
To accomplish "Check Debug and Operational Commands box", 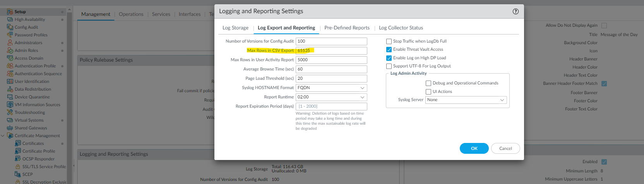I will pyautogui.click(x=428, y=83).
